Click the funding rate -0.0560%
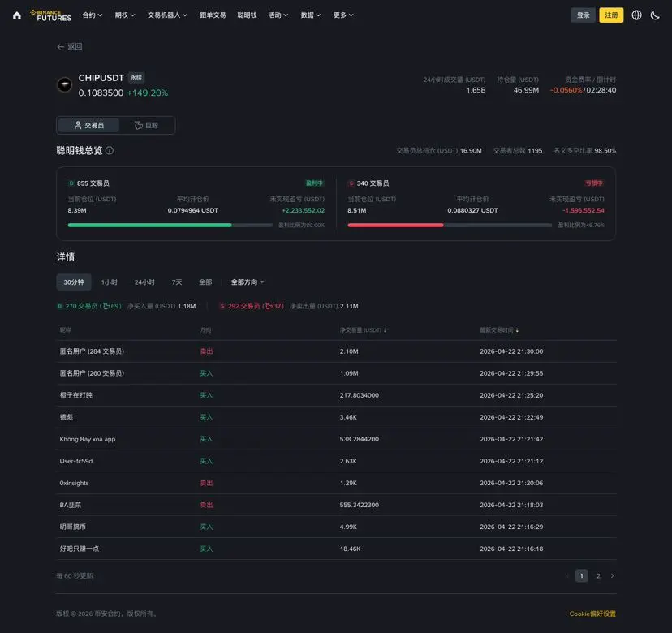This screenshot has width=672, height=633. click(566, 90)
